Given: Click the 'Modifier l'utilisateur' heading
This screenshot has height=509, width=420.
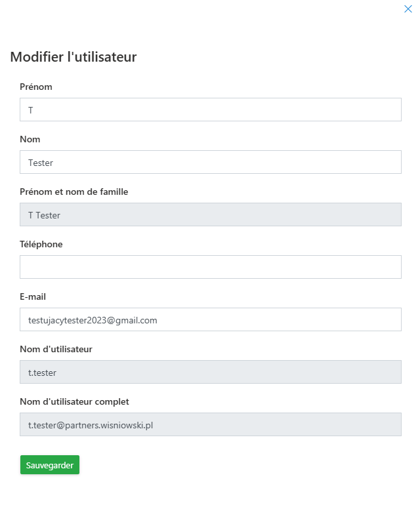Looking at the screenshot, I should tap(73, 57).
